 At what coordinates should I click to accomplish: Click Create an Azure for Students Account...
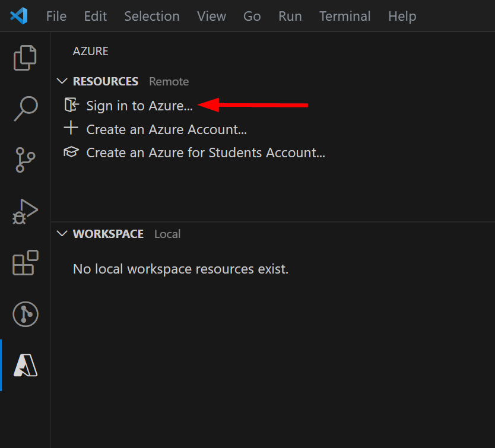click(205, 153)
